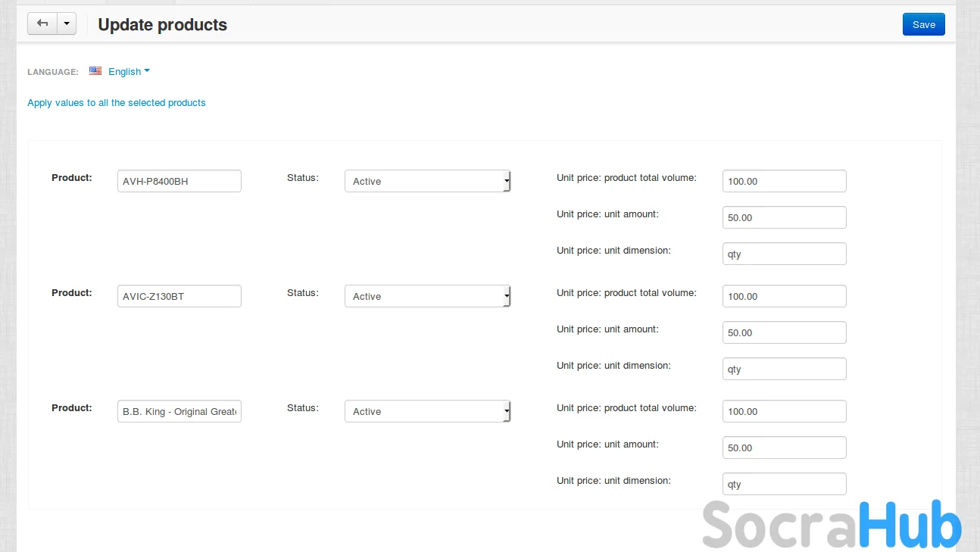Click the B.B. King product name field

[179, 411]
